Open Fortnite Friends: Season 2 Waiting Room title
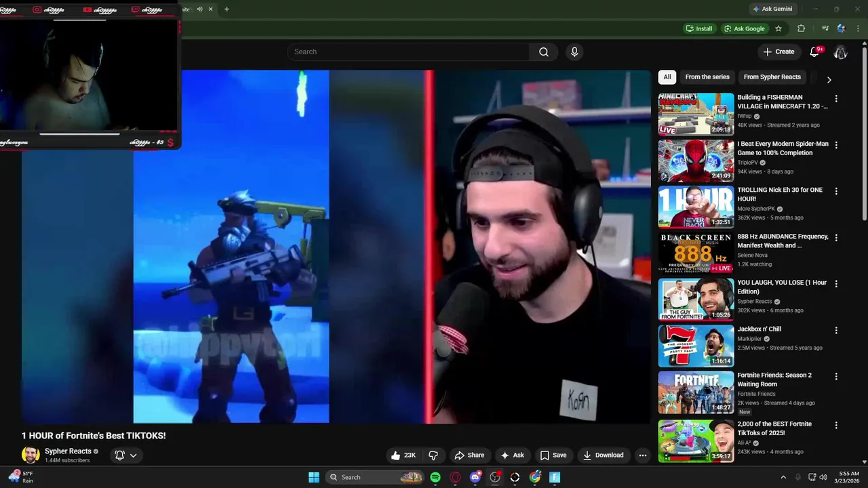 (x=774, y=380)
